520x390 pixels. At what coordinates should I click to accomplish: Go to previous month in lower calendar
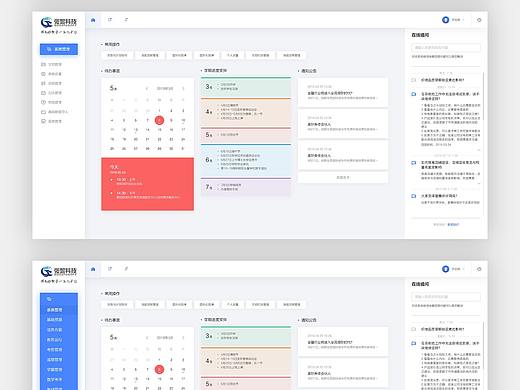click(147, 338)
